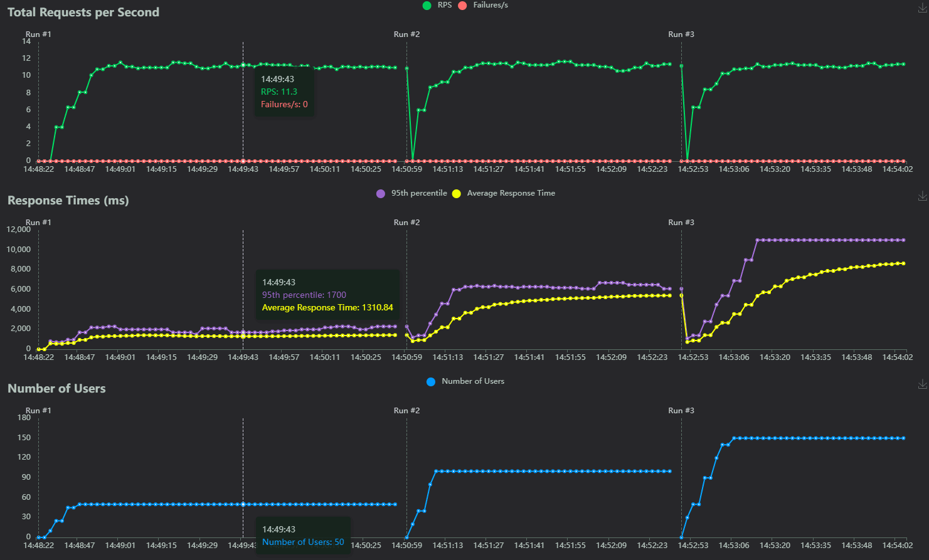Download the Number of Users chart image
The width and height of the screenshot is (929, 560).
tap(922, 384)
